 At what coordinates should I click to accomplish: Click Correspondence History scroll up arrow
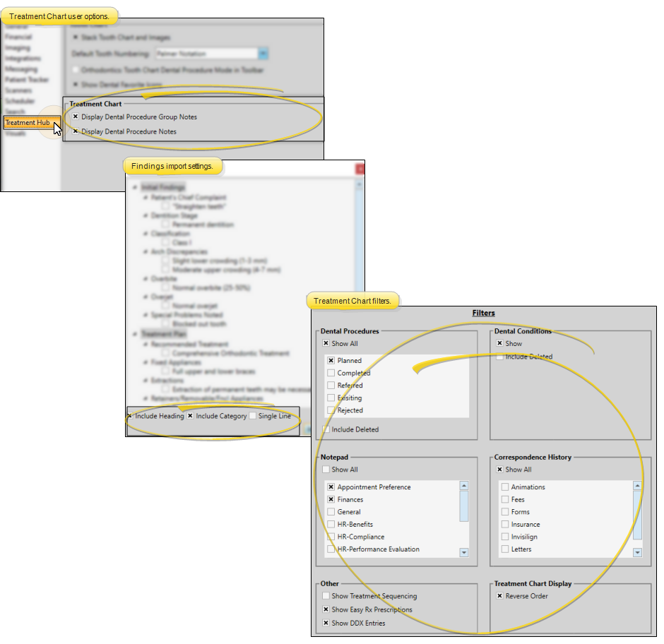[637, 486]
